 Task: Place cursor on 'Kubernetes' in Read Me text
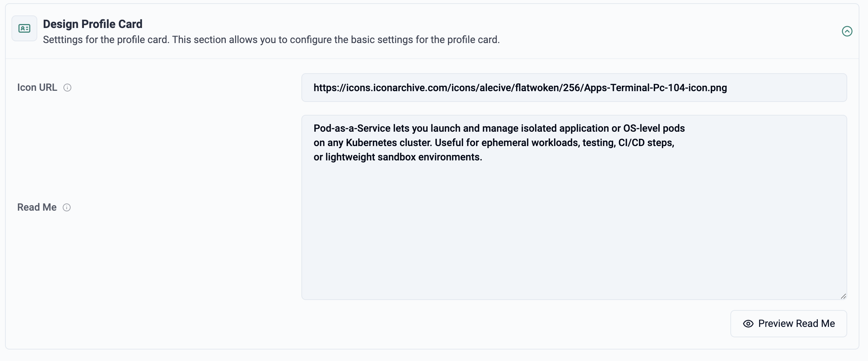pyautogui.click(x=371, y=143)
